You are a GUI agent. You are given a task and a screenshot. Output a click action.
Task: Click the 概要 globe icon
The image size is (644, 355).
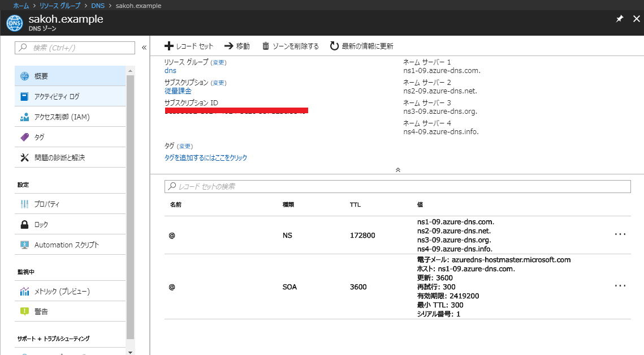point(25,76)
